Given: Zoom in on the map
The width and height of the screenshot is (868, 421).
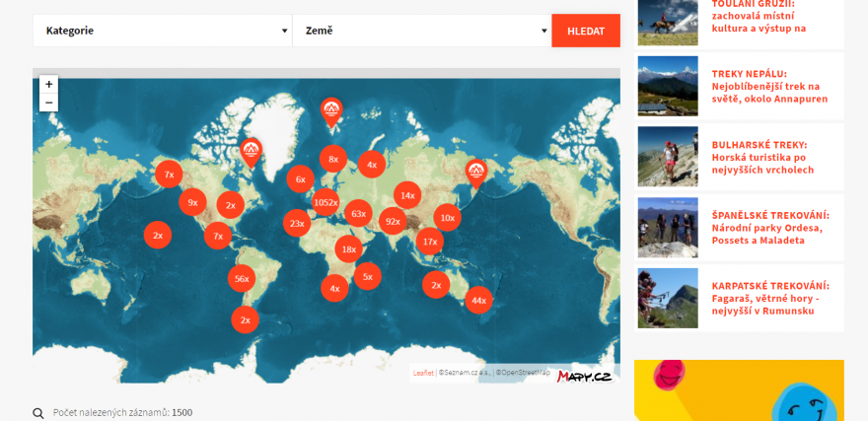Looking at the screenshot, I should pos(48,85).
